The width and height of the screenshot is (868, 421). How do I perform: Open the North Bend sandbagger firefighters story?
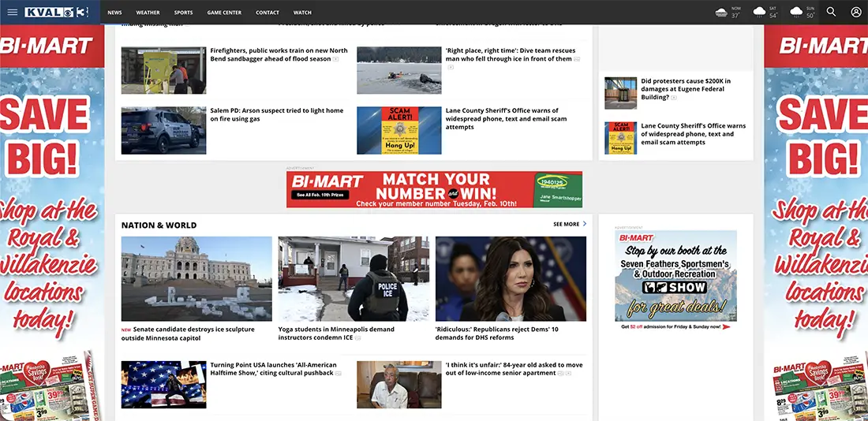pyautogui.click(x=279, y=54)
